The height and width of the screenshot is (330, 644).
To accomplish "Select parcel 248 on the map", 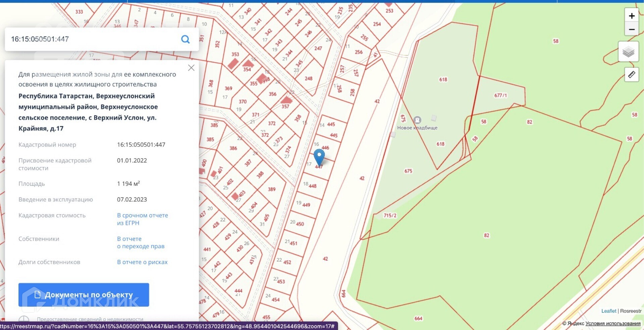I will [309, 79].
